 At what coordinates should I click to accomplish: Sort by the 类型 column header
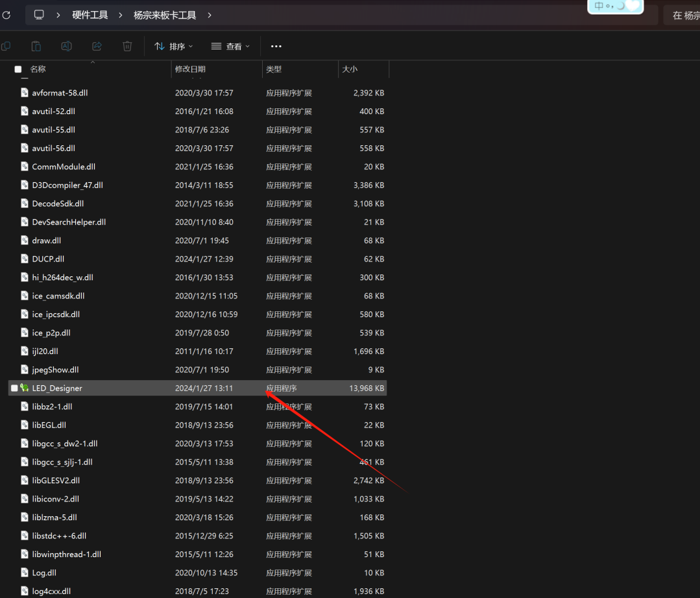click(274, 69)
